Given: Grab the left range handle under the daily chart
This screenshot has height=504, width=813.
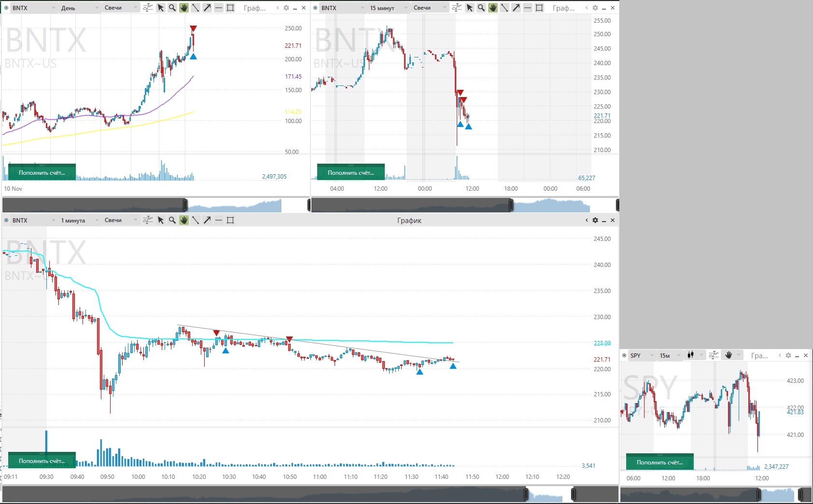Looking at the screenshot, I should [x=185, y=205].
